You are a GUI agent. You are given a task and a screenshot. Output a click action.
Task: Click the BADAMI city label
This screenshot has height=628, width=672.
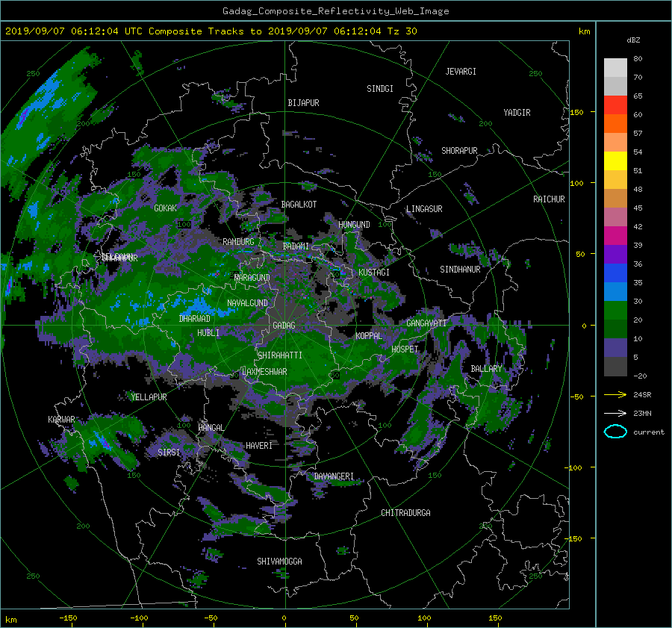[x=296, y=246]
